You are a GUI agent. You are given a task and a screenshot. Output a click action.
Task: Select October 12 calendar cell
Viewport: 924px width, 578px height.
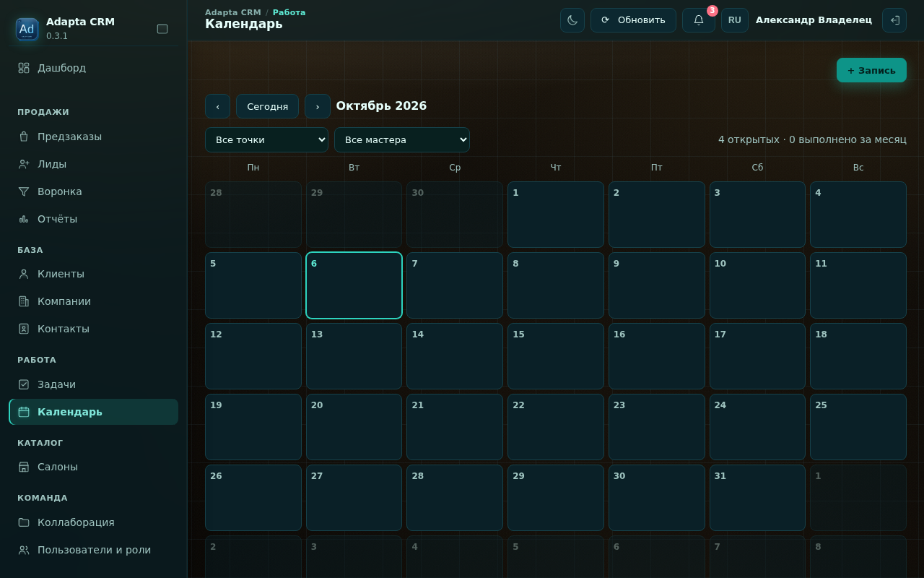tap(253, 356)
